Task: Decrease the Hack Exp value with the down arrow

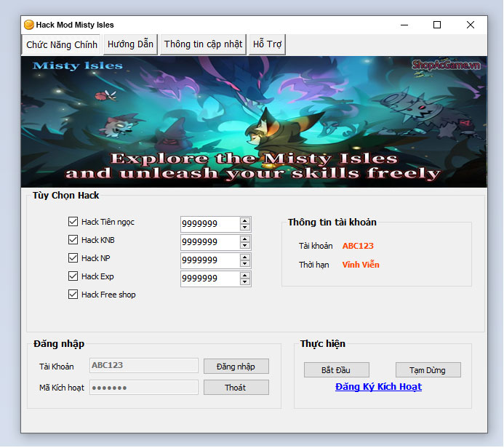Action: pos(245,282)
